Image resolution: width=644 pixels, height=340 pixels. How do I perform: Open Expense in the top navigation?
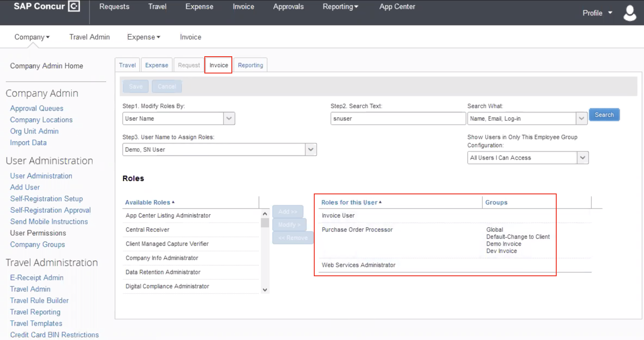pyautogui.click(x=199, y=7)
